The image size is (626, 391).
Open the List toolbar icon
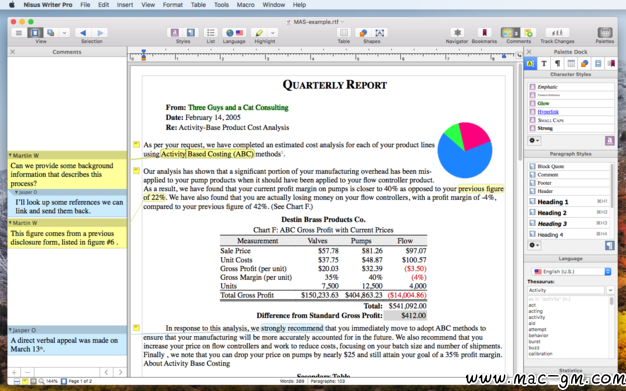point(210,33)
